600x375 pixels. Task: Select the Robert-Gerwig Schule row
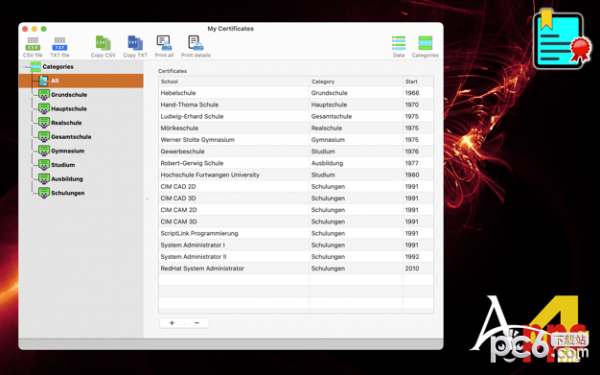pyautogui.click(x=296, y=163)
